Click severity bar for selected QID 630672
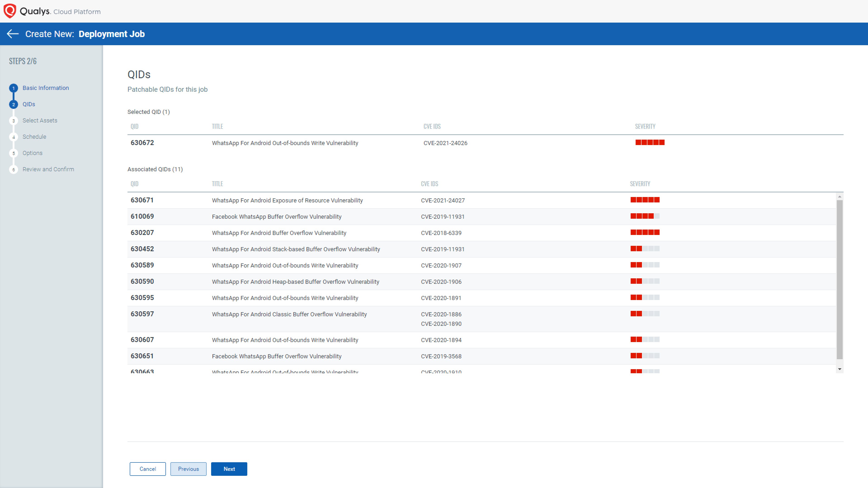Image resolution: width=868 pixels, height=488 pixels. click(650, 143)
